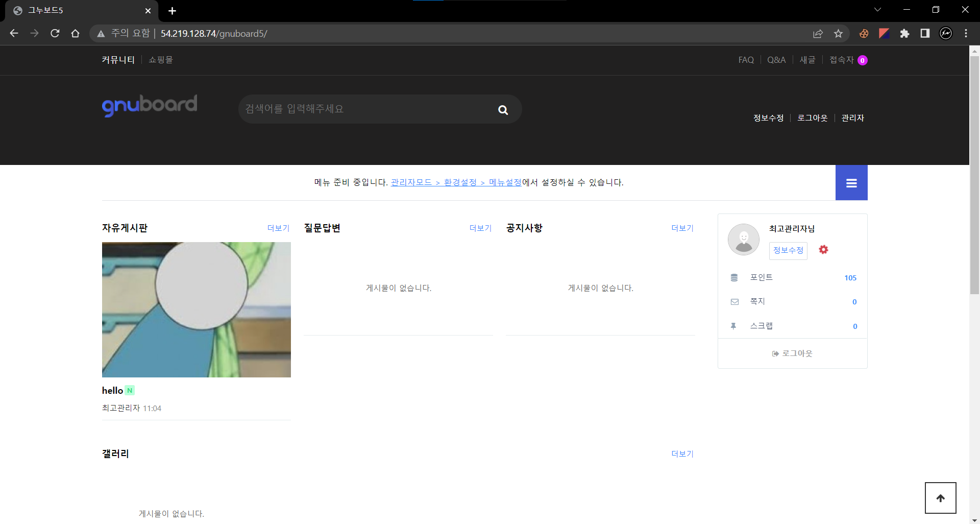The width and height of the screenshot is (980, 524).
Task: Click 더보기 next to 자유게시판
Action: point(278,228)
